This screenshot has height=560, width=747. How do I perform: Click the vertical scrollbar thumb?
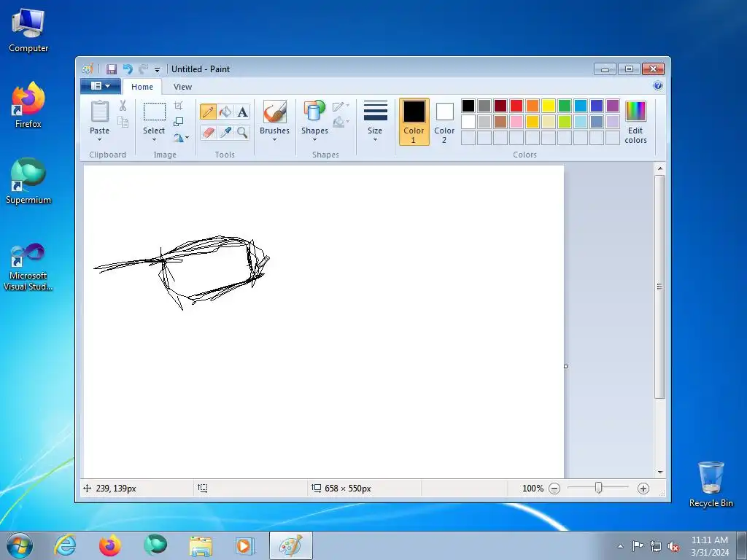(659, 287)
